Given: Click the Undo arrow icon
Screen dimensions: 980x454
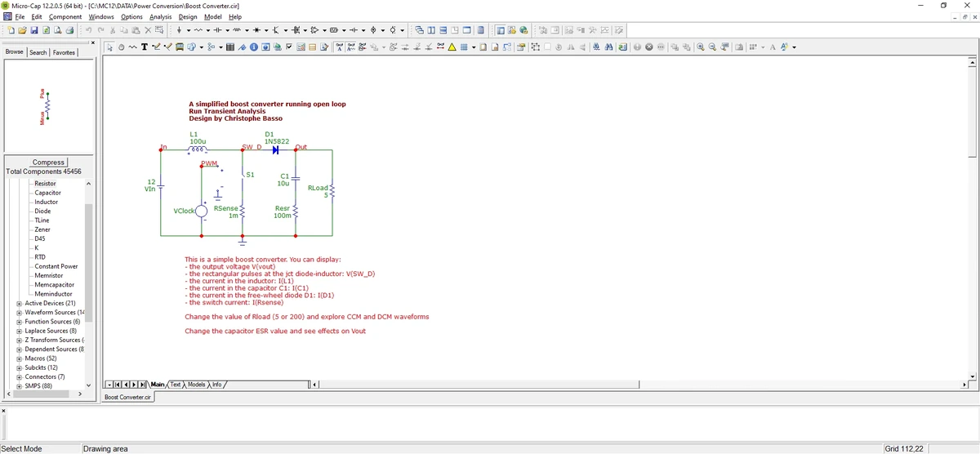Looking at the screenshot, I should 88,30.
